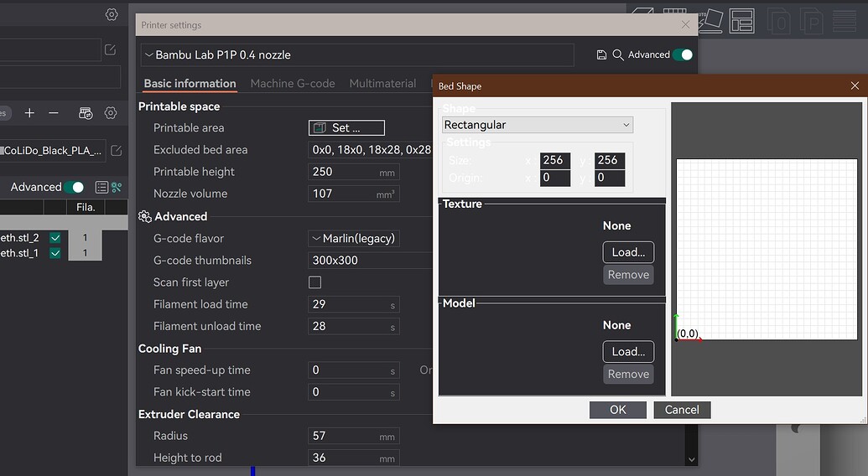This screenshot has height=476, width=868.
Task: Click the Split to parts toolbar icon
Action: click(x=811, y=21)
